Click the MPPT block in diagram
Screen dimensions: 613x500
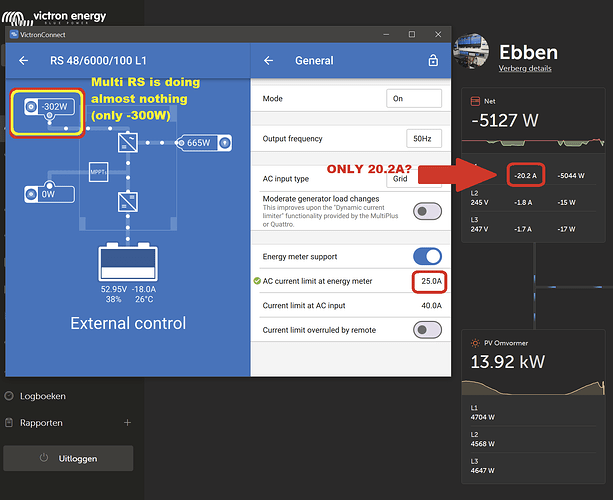coord(99,172)
